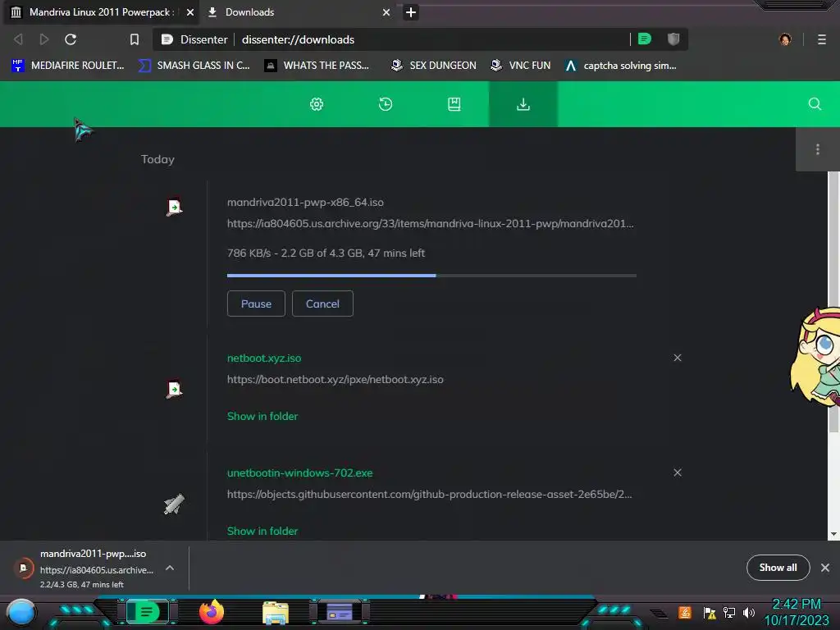Viewport: 840px width, 630px height.
Task: Go forward with the browser forward arrow
Action: coord(44,39)
